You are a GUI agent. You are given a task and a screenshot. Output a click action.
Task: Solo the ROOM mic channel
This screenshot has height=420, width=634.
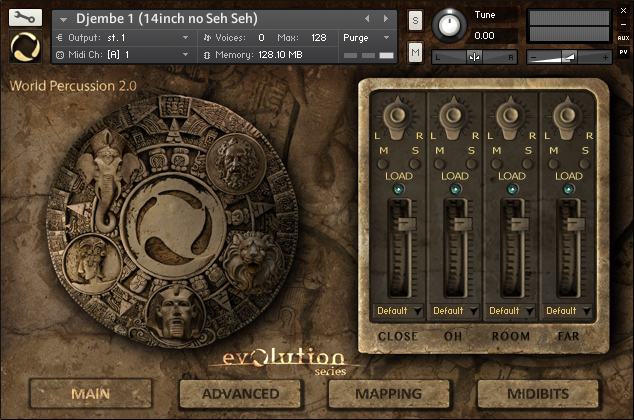[x=528, y=164]
